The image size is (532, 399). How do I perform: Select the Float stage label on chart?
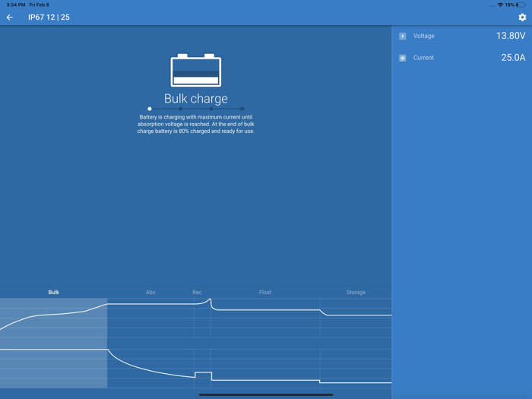point(265,292)
